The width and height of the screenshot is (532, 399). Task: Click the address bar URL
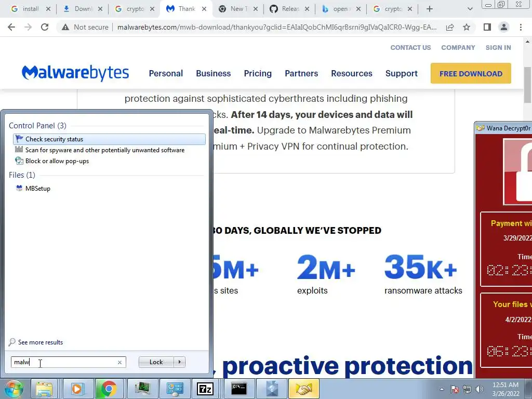click(x=277, y=27)
